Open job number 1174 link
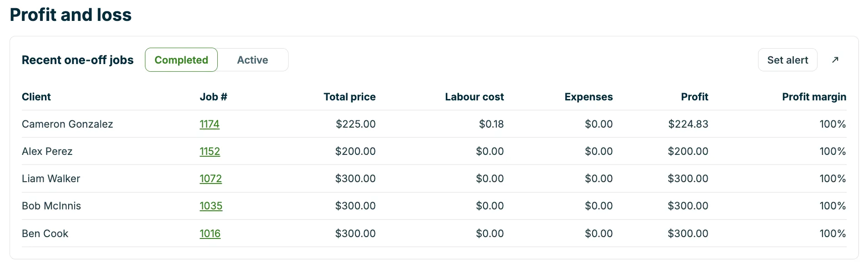Image resolution: width=868 pixels, height=268 pixels. (210, 124)
